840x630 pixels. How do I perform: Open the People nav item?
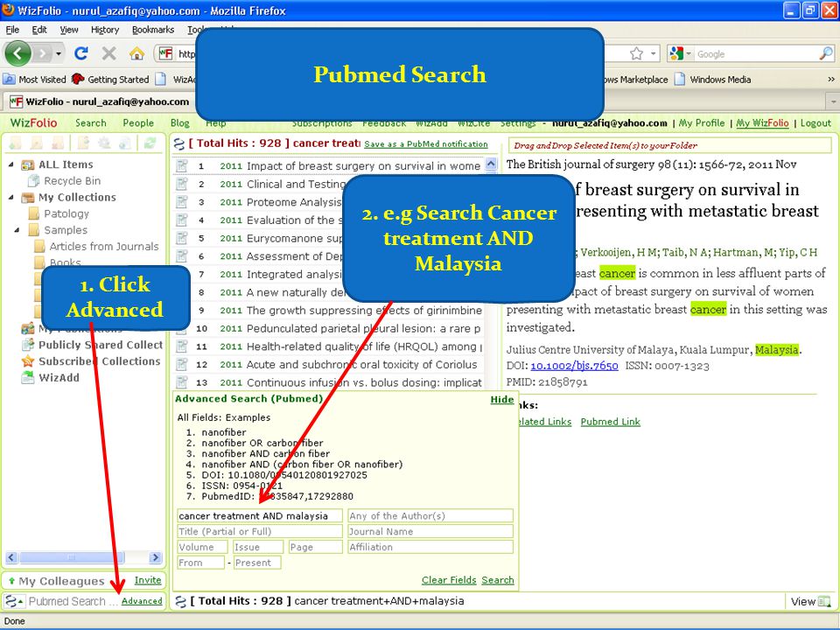coord(138,122)
